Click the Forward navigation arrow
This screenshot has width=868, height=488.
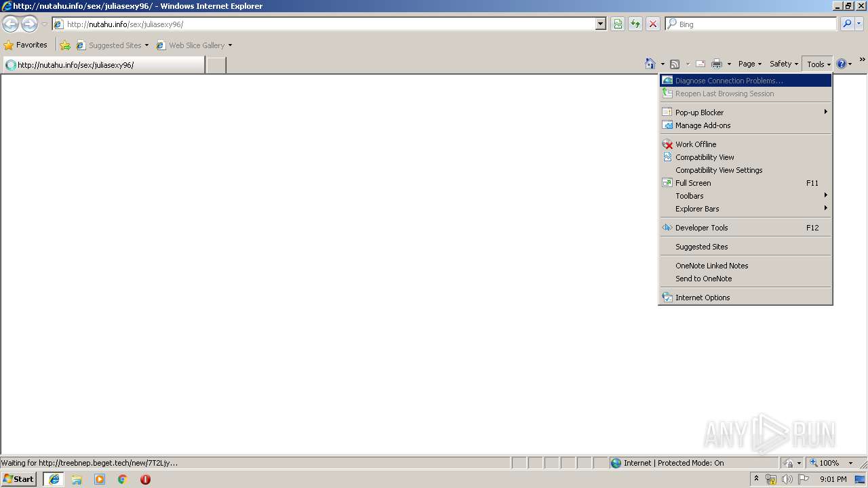tap(29, 24)
